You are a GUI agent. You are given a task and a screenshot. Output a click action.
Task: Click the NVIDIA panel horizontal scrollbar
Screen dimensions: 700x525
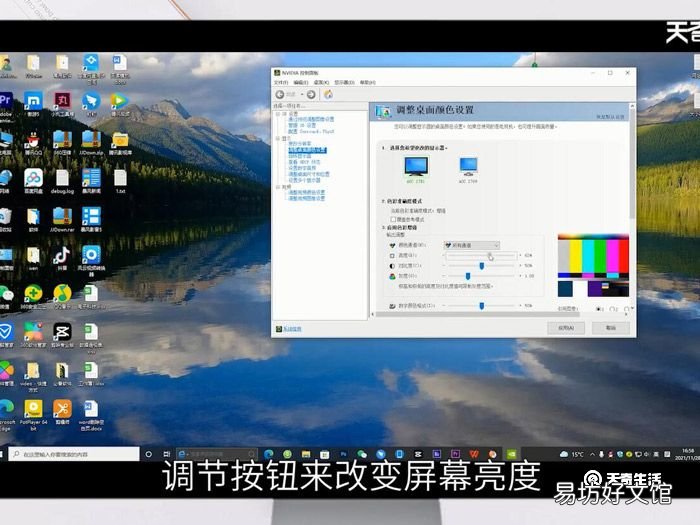pyautogui.click(x=476, y=314)
